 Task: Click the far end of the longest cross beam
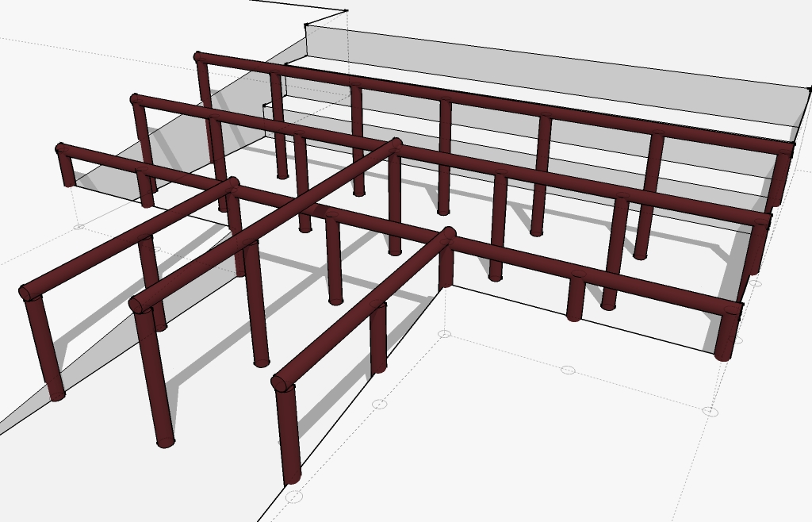click(396, 144)
